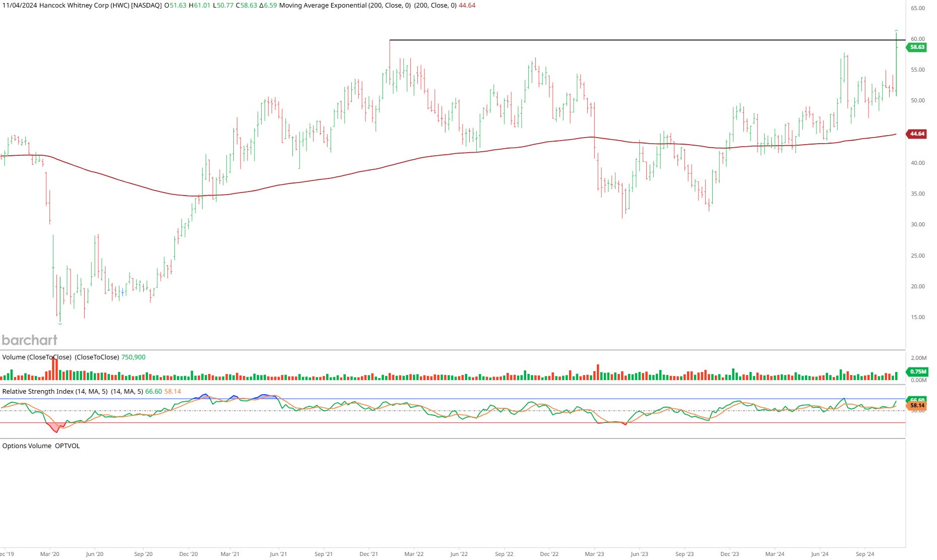Click the Hancock Whitney Corp (HWC) title text
This screenshot has width=937, height=560.
tap(84, 6)
